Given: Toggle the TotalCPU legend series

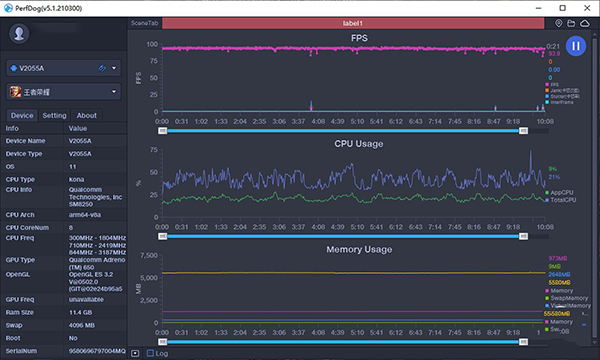Looking at the screenshot, I should tap(561, 200).
